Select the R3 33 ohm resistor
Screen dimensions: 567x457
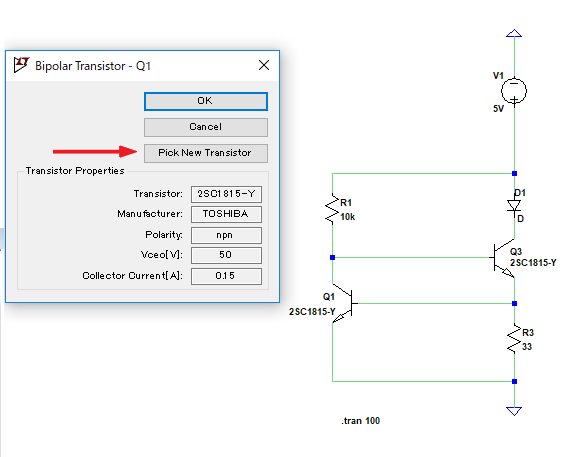coord(514,339)
